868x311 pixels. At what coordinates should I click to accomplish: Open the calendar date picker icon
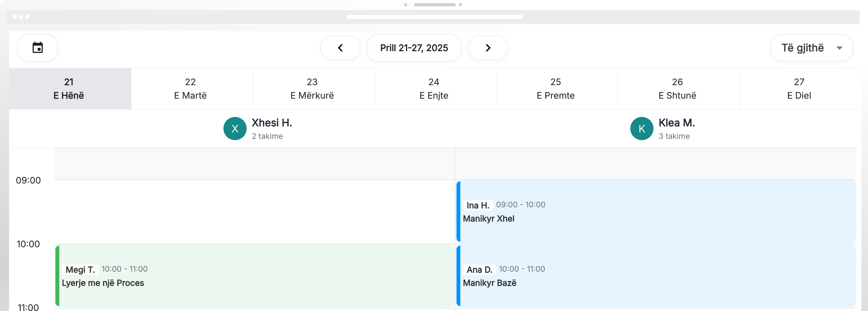click(x=37, y=48)
